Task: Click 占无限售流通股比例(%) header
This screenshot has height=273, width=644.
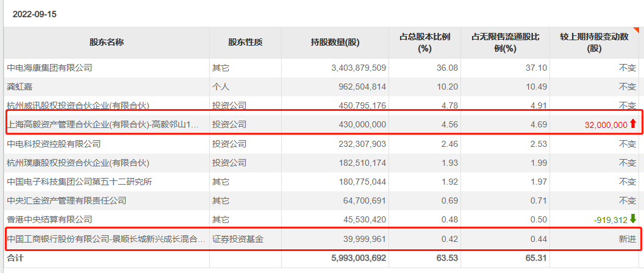Action: 505,43
